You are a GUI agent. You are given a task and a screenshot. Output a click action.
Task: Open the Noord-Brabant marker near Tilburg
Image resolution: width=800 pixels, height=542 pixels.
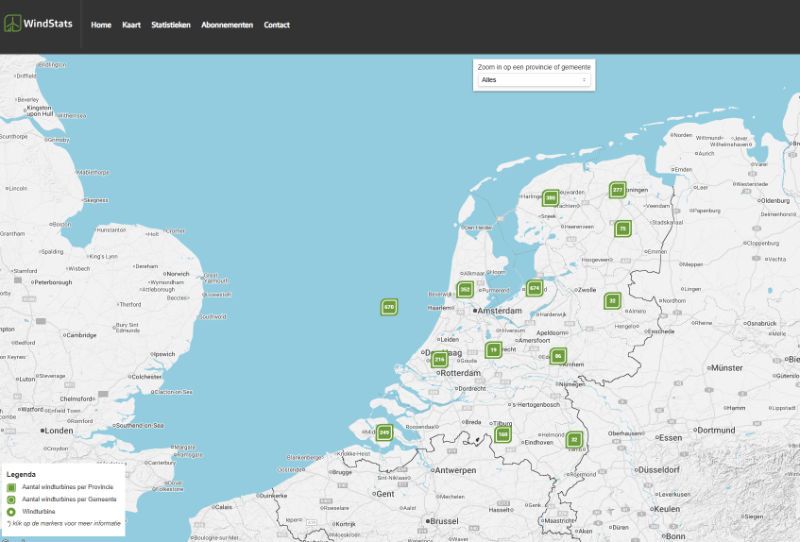click(x=503, y=435)
